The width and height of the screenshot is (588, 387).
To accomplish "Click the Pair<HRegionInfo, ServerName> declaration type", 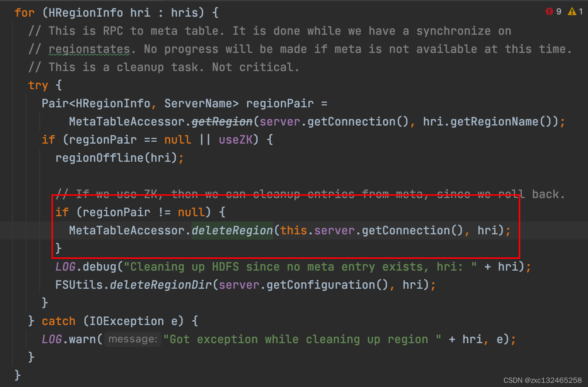I will (x=140, y=103).
